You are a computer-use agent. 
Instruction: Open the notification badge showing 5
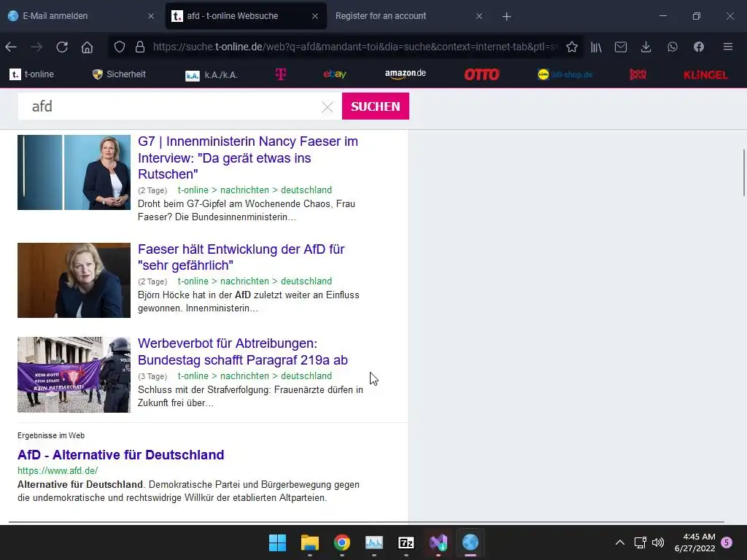click(x=727, y=542)
